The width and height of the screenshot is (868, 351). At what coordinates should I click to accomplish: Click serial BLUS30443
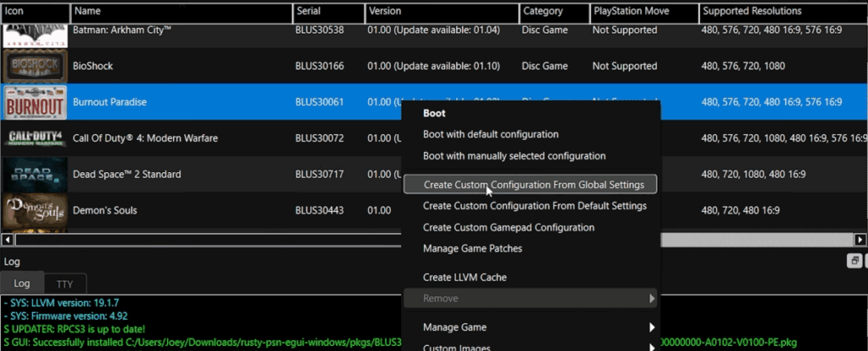tap(320, 210)
